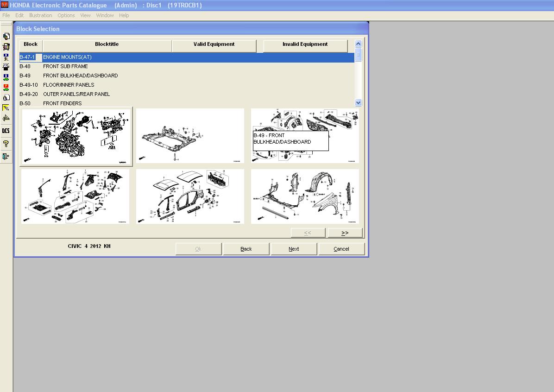Click the DCS toolbar icon

6,131
